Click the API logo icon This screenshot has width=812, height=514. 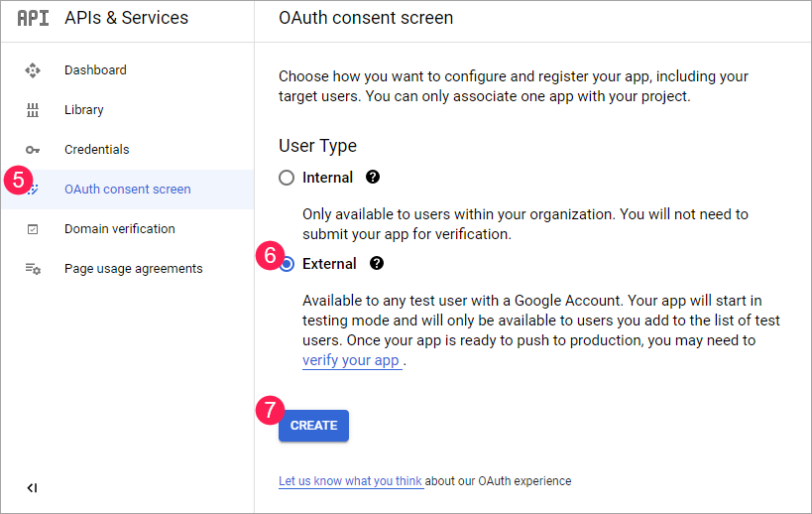[x=33, y=18]
